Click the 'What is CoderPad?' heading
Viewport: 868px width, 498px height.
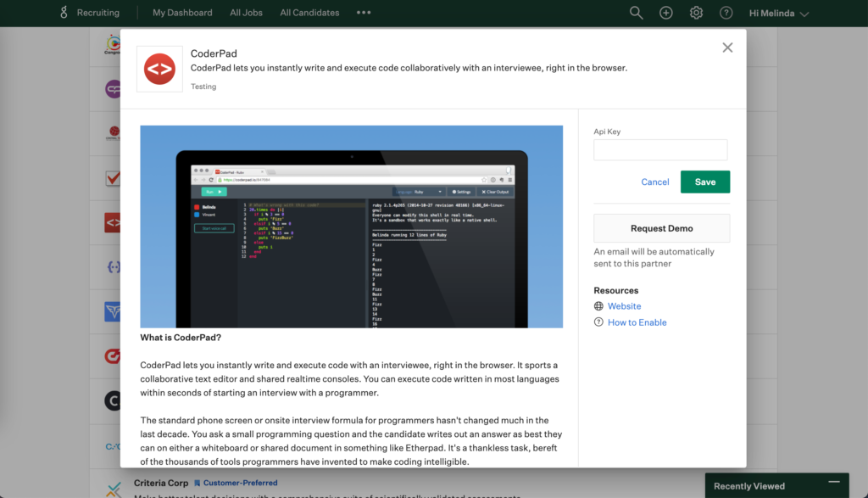181,338
